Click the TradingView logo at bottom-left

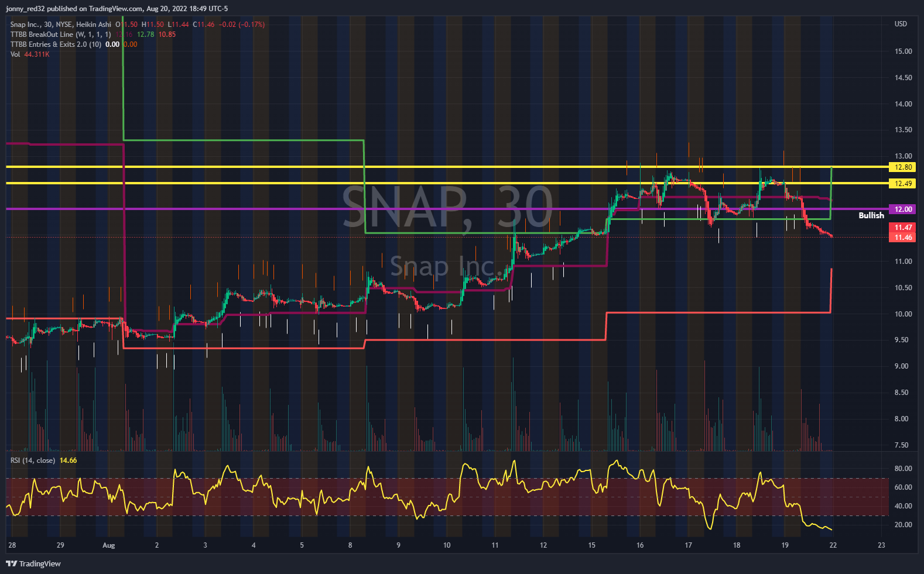[x=33, y=563]
